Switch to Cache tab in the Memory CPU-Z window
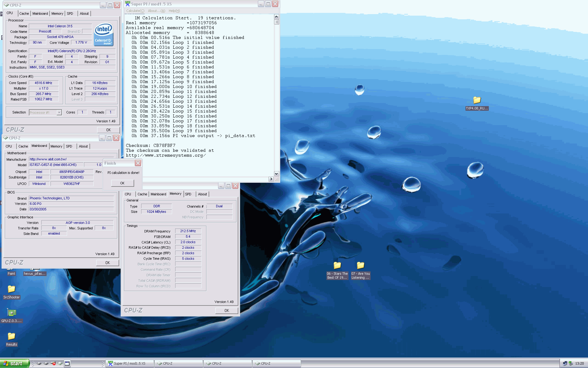Viewport: 588px width, 368px height. (x=142, y=194)
